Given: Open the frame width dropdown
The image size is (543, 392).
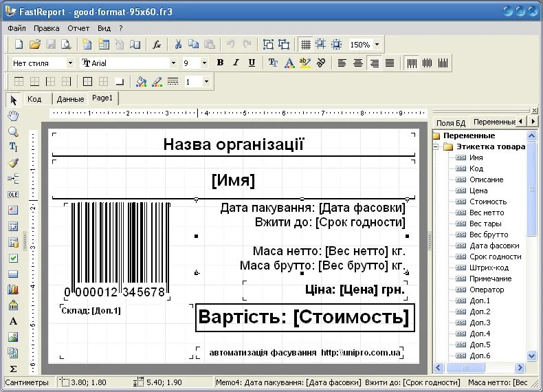Looking at the screenshot, I should tap(206, 82).
